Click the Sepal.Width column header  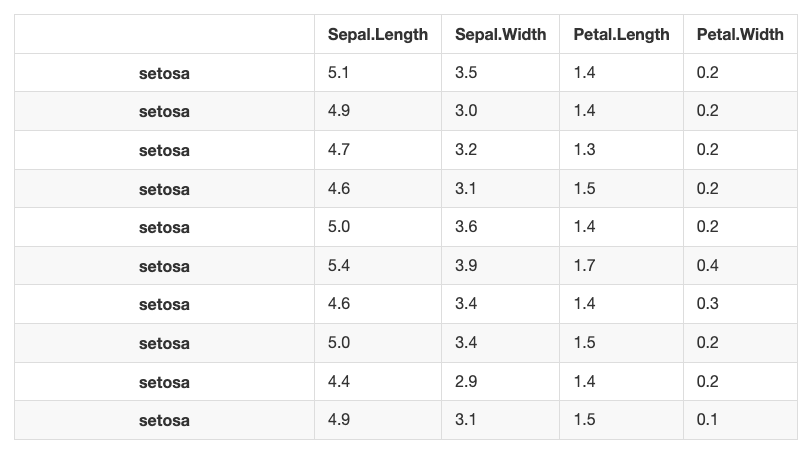click(x=500, y=34)
